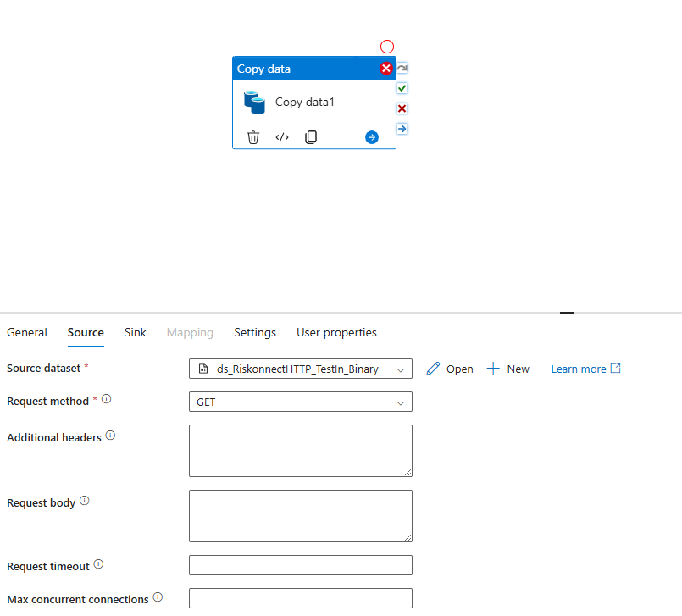682x616 pixels.
Task: Click New to create a dataset
Action: [x=508, y=369]
